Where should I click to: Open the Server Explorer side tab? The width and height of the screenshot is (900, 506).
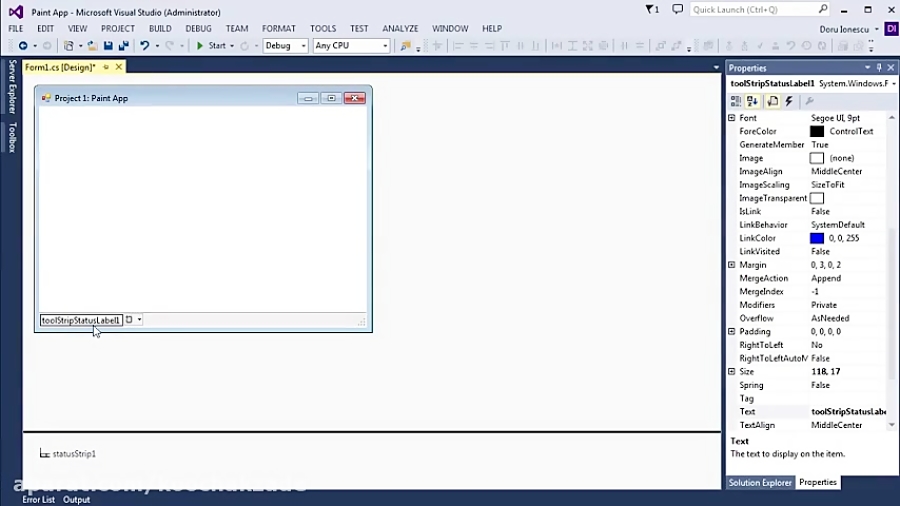(12, 87)
